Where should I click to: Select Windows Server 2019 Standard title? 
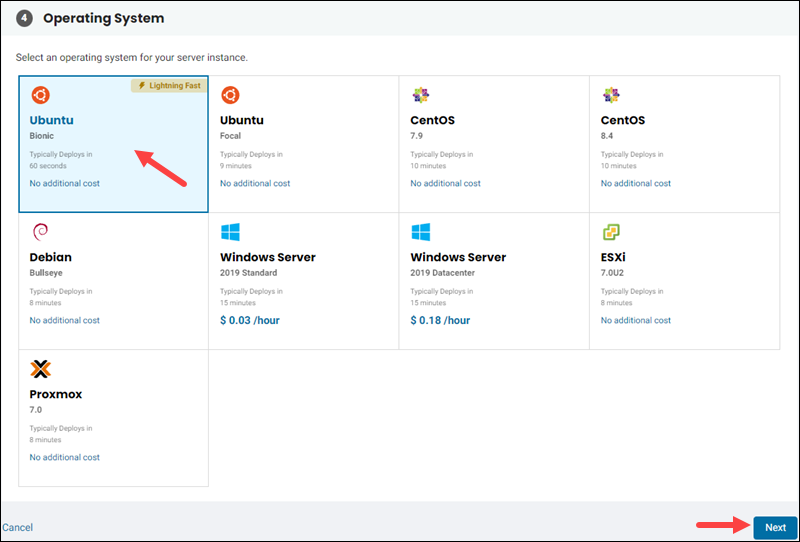(x=268, y=257)
